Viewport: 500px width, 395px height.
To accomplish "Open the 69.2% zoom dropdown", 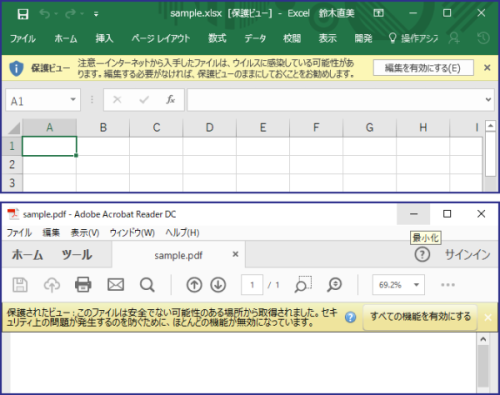I will (x=398, y=285).
